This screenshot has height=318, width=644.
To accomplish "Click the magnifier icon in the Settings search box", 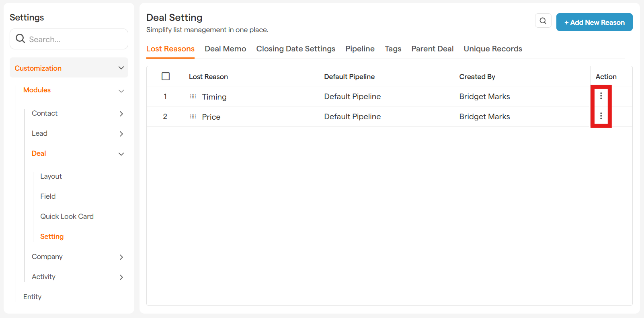I will pyautogui.click(x=20, y=39).
